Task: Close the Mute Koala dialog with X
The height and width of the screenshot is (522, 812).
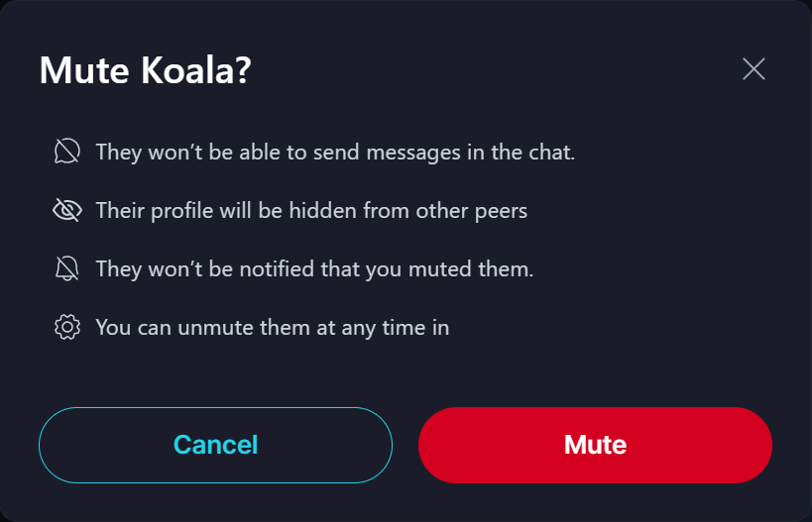Action: click(x=754, y=68)
